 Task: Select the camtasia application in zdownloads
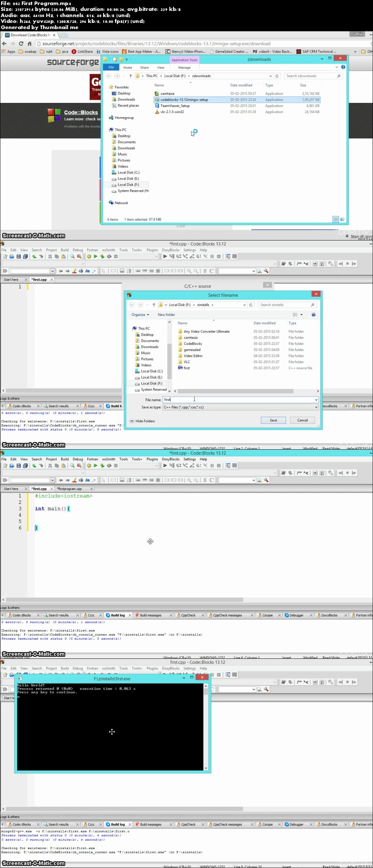tap(167, 93)
